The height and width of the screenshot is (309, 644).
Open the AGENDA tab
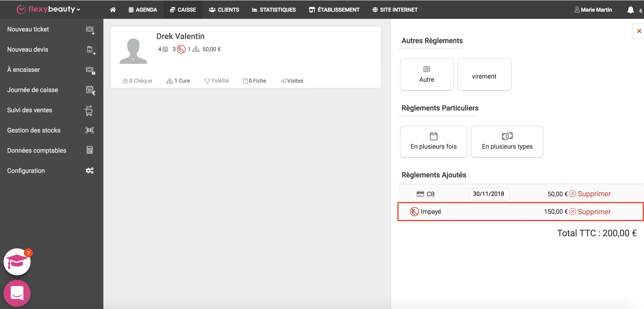[x=143, y=10]
